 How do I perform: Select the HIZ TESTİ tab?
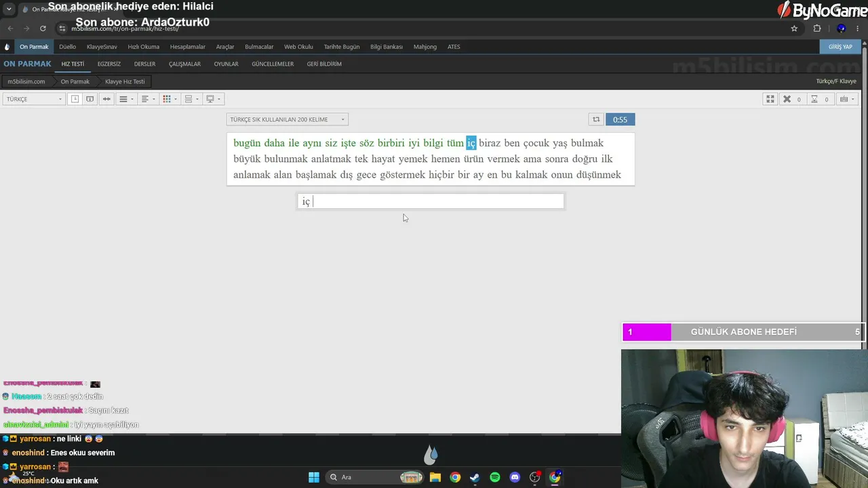pyautogui.click(x=73, y=64)
